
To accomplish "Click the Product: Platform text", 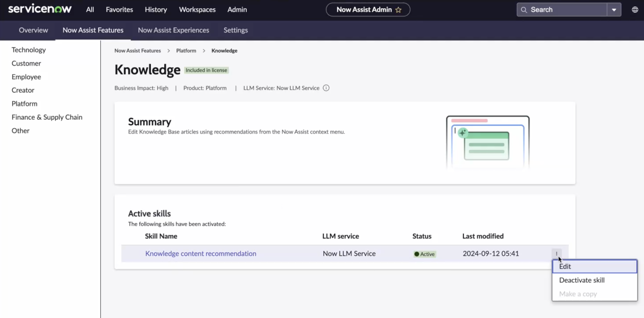I will tap(205, 88).
